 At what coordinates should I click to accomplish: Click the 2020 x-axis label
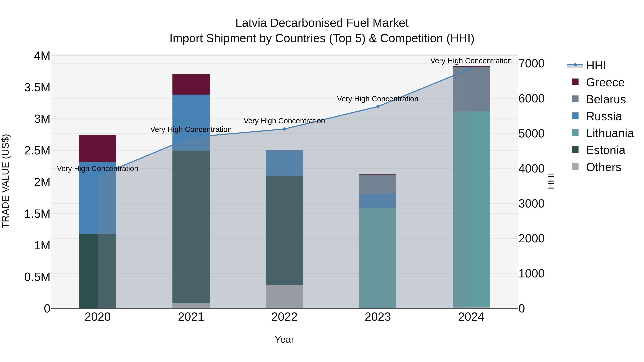coord(98,317)
